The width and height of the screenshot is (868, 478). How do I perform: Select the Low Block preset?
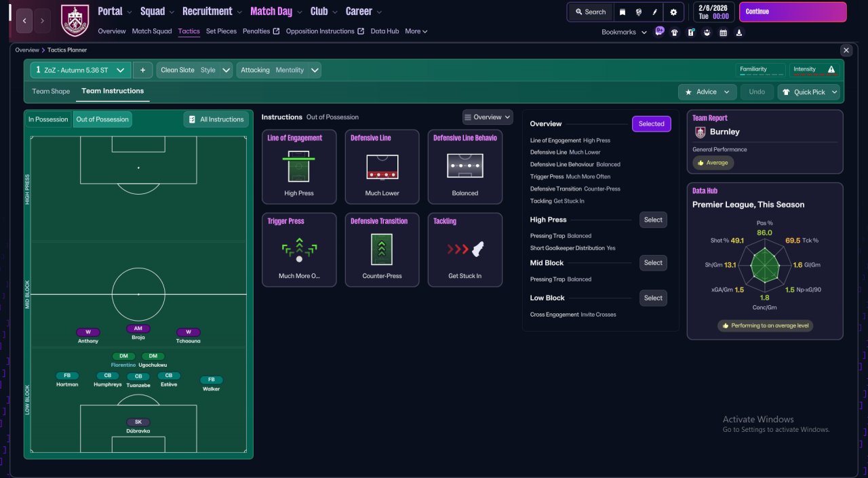(x=653, y=298)
